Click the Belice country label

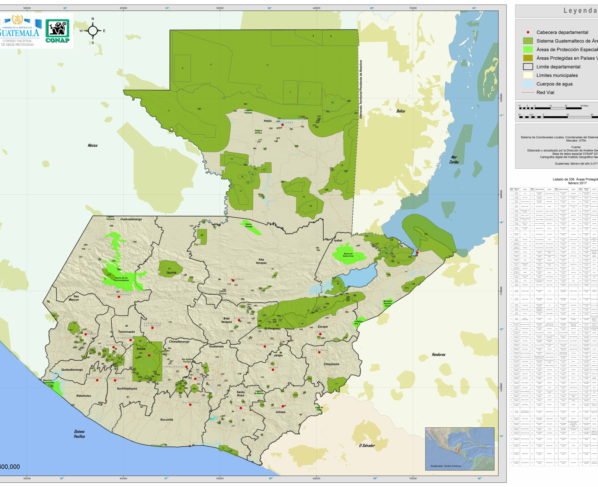[400, 111]
